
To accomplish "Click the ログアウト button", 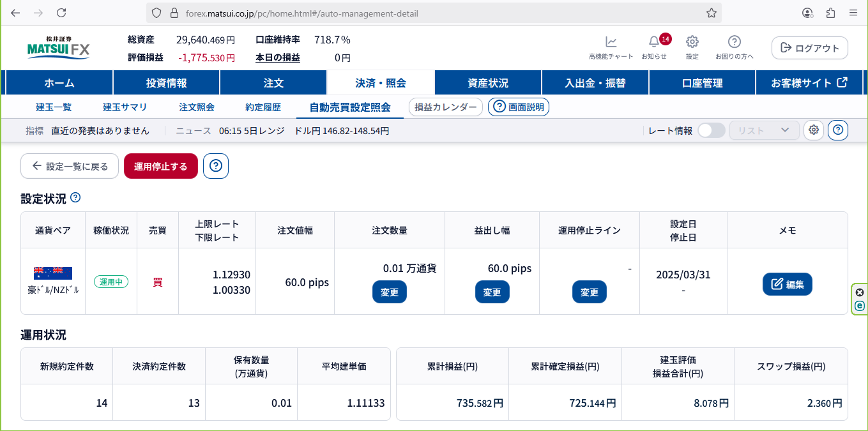I will [x=810, y=48].
